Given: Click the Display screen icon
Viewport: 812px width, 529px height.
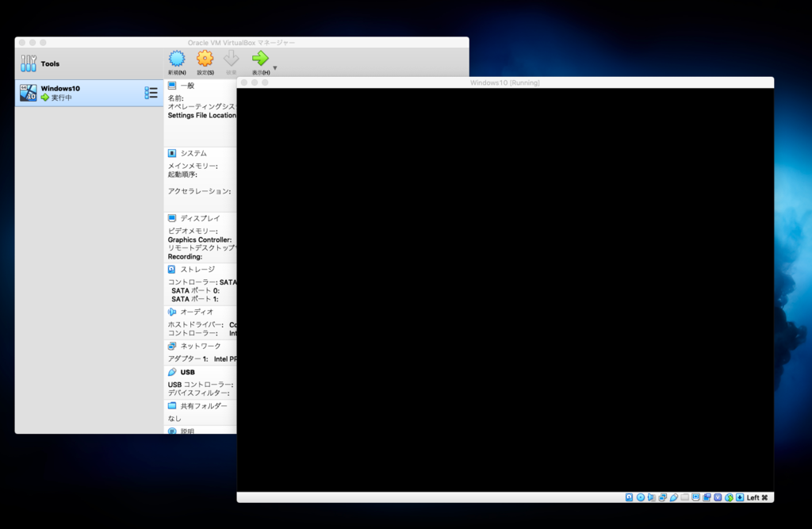Looking at the screenshot, I should point(172,218).
